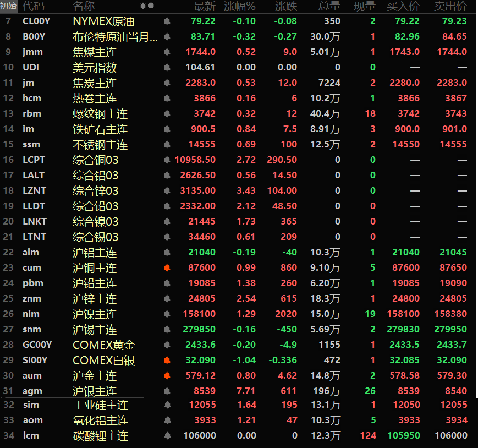Click the bell icon for 沪锌主连

(167, 298)
